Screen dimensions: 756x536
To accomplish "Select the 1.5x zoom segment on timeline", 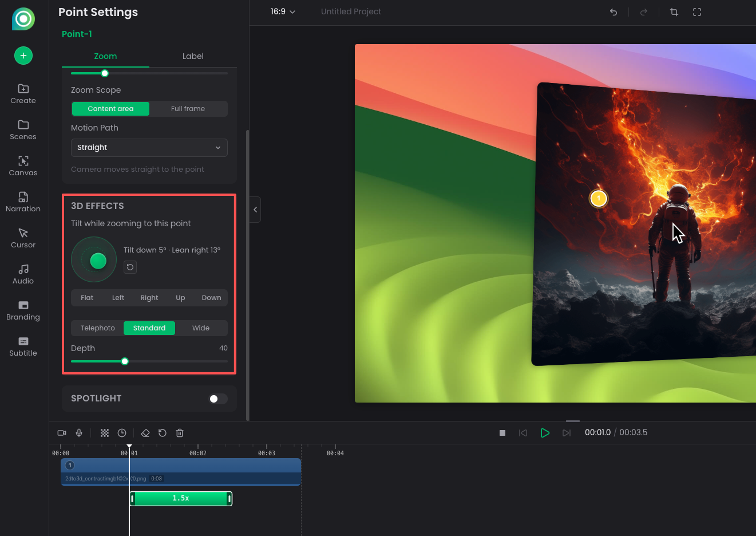I will 181,499.
